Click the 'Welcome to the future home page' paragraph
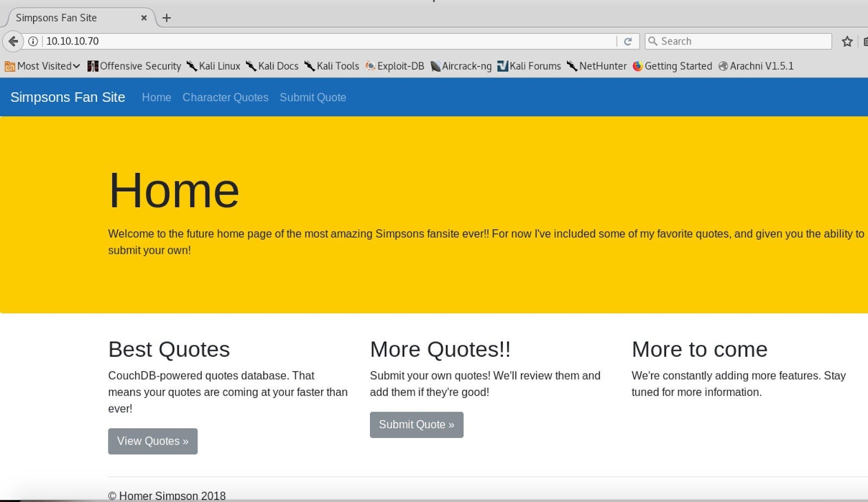 point(486,242)
